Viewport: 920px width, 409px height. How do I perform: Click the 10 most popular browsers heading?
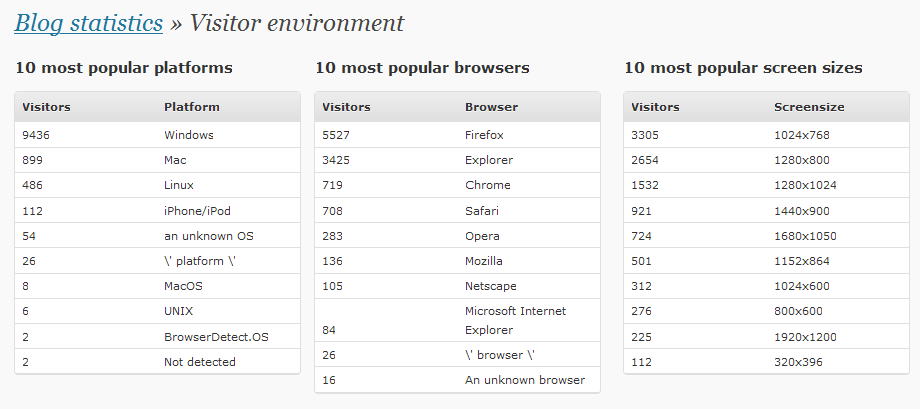coord(422,68)
